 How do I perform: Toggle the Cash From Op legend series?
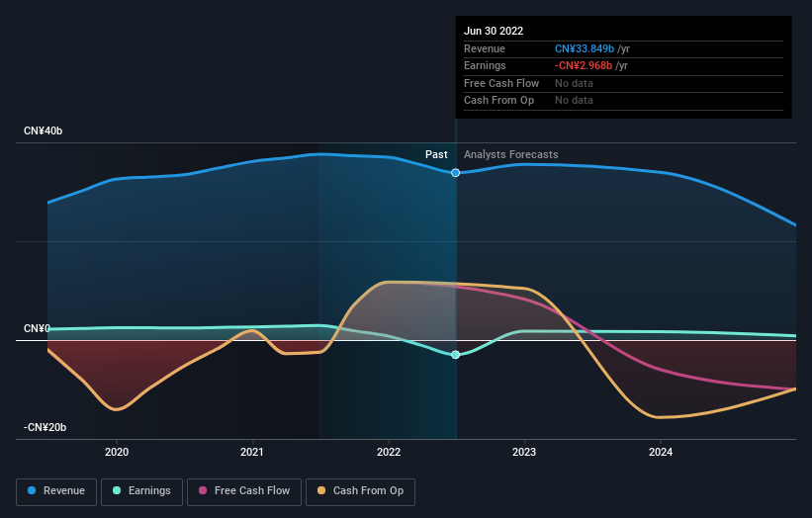pos(360,491)
